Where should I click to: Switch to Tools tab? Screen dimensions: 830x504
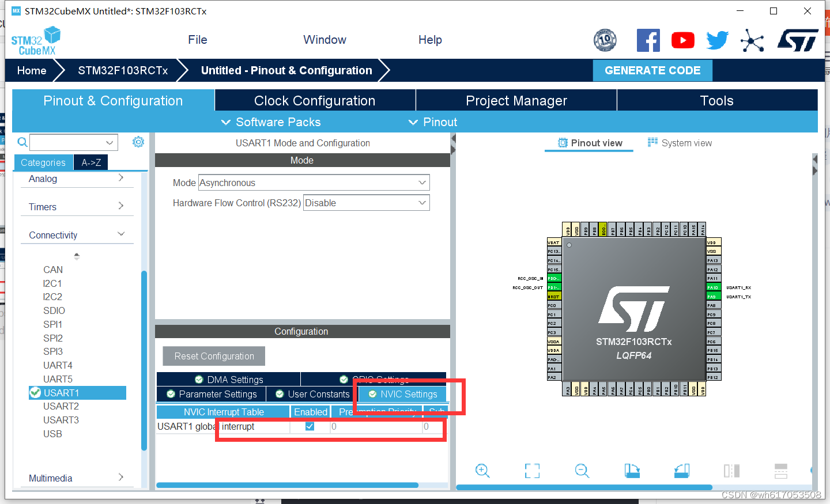point(717,100)
